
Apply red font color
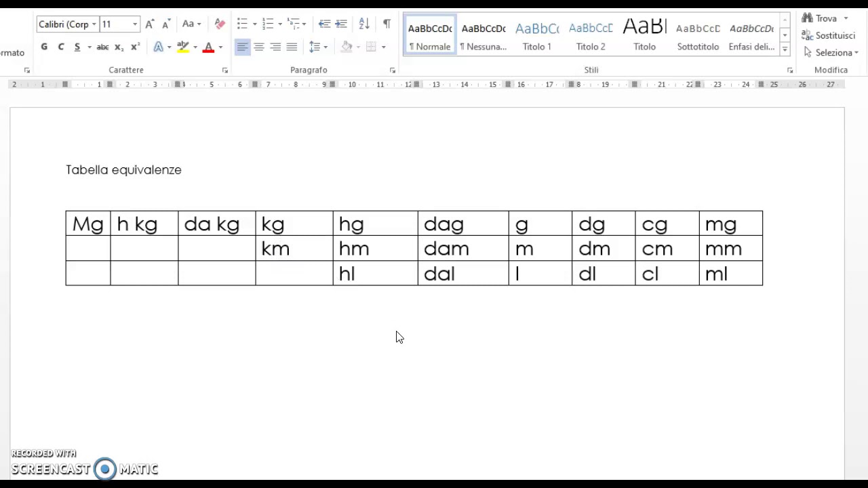click(208, 47)
